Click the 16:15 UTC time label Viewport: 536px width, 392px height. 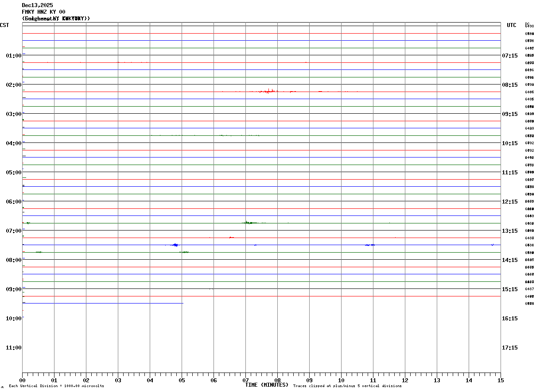click(510, 318)
